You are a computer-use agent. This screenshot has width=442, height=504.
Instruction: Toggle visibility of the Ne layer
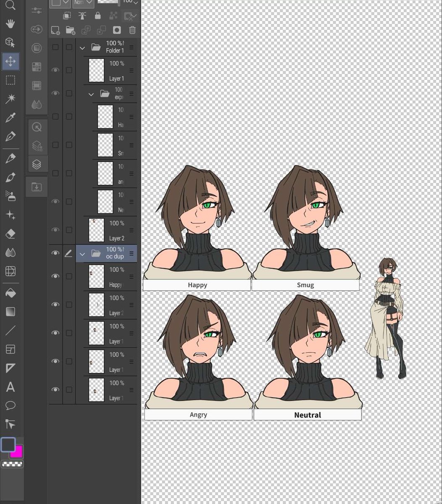click(x=55, y=202)
